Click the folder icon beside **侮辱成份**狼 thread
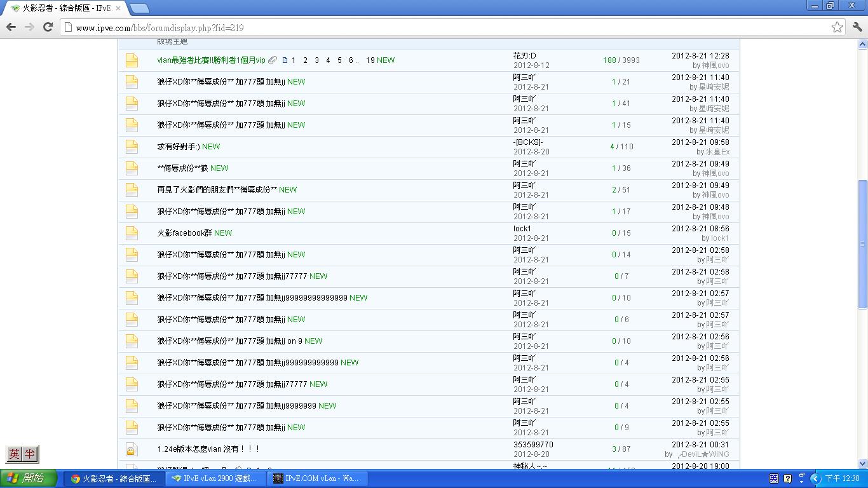Viewport: 868px width, 488px height. click(132, 168)
